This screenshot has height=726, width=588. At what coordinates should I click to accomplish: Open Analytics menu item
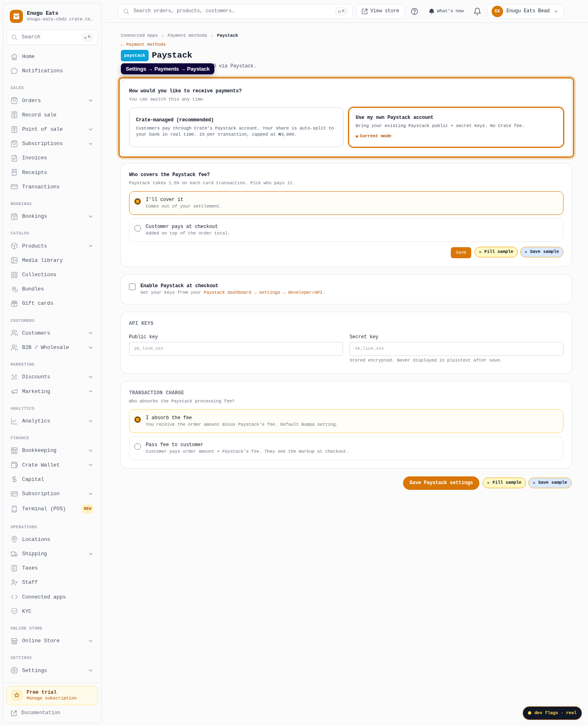[x=52, y=421]
